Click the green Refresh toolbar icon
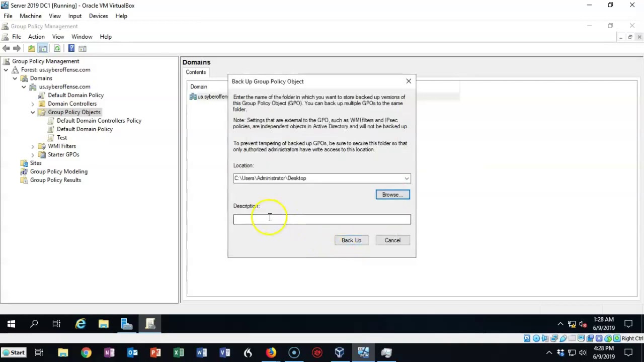 [x=57, y=48]
